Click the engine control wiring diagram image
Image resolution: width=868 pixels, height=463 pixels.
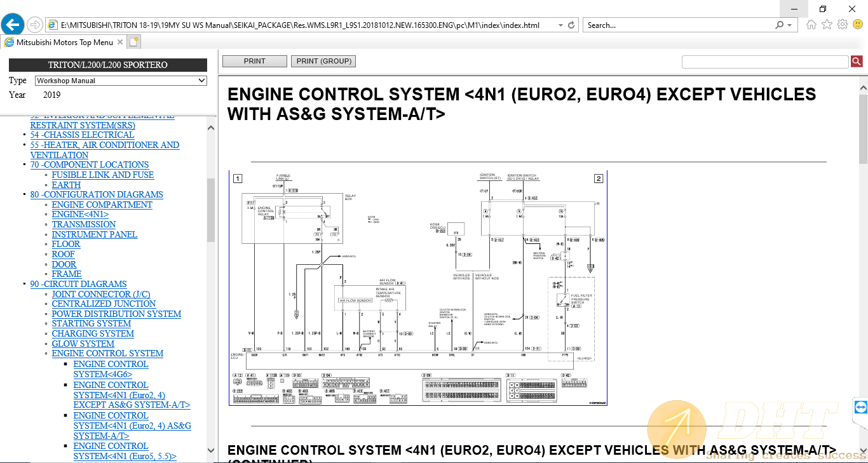tap(418, 288)
